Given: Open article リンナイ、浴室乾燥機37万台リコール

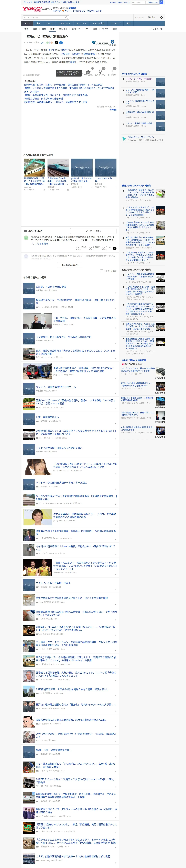Looking at the screenshot, I should (56, 387).
